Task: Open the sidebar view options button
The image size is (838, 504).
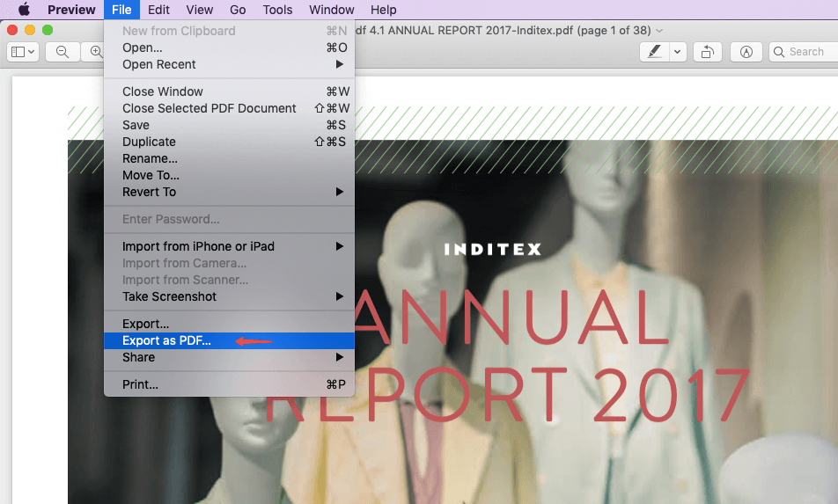Action: 23,52
